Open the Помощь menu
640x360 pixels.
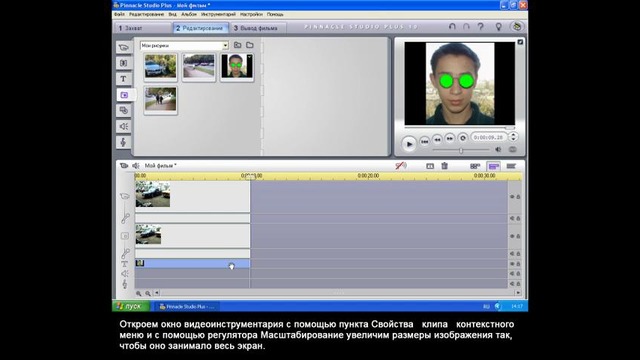275,14
